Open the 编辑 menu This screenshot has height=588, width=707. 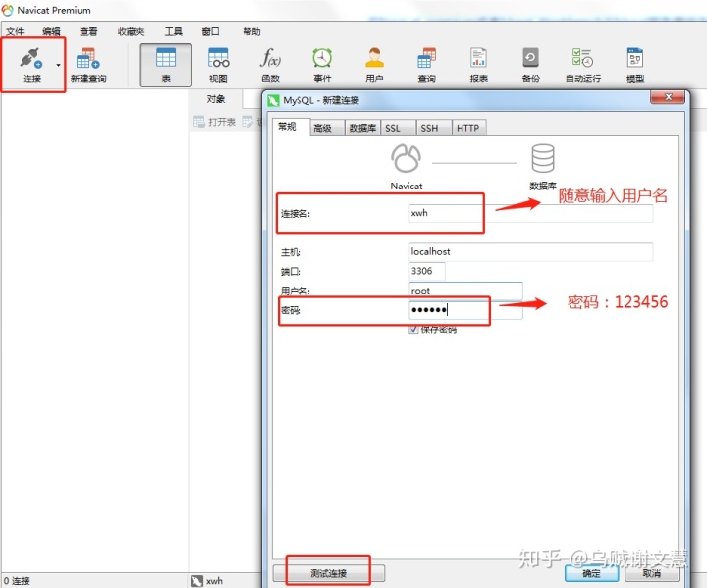tap(51, 31)
